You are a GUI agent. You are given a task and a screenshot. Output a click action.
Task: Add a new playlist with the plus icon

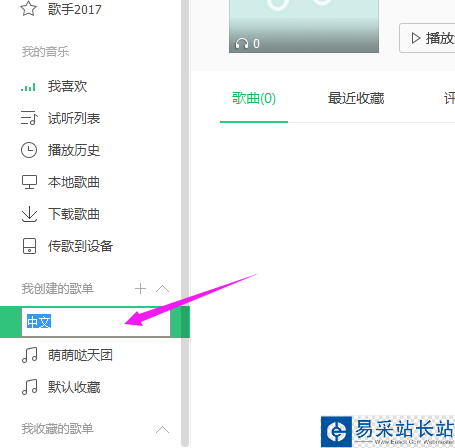point(140,289)
